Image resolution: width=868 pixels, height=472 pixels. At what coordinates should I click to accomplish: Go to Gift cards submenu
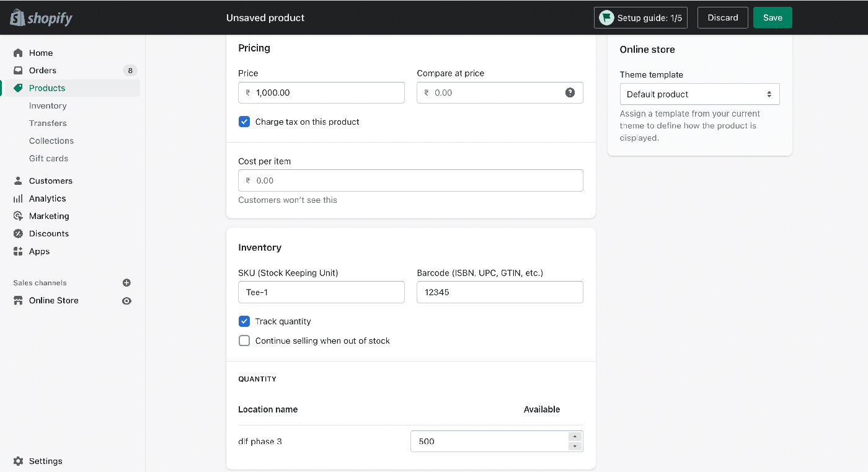point(48,158)
